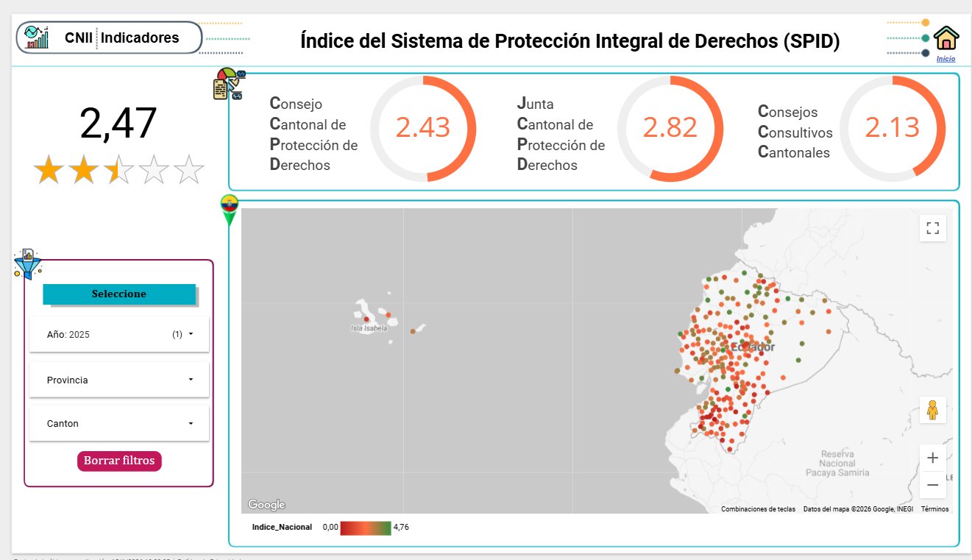Click the CNII chart logo icon
This screenshot has height=560, width=972.
coord(36,38)
